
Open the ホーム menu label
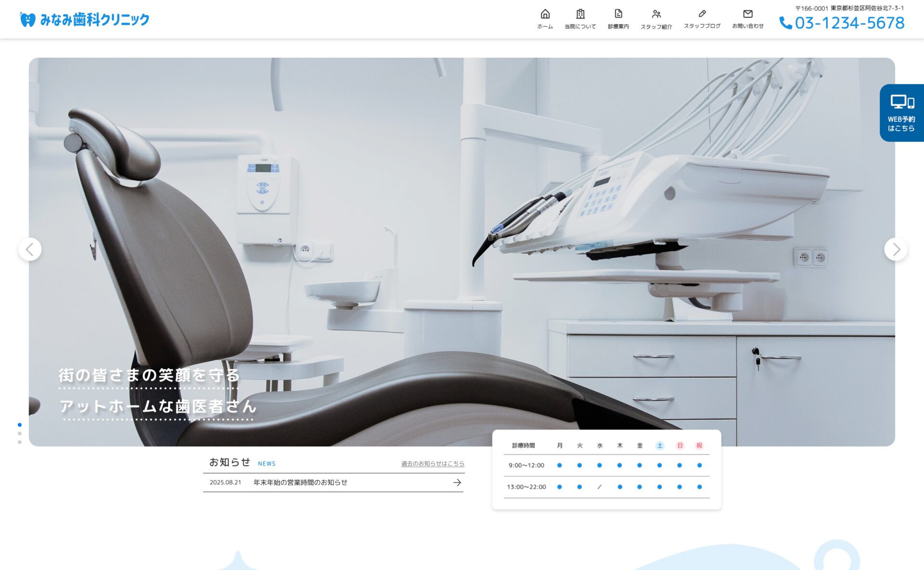pos(545,26)
